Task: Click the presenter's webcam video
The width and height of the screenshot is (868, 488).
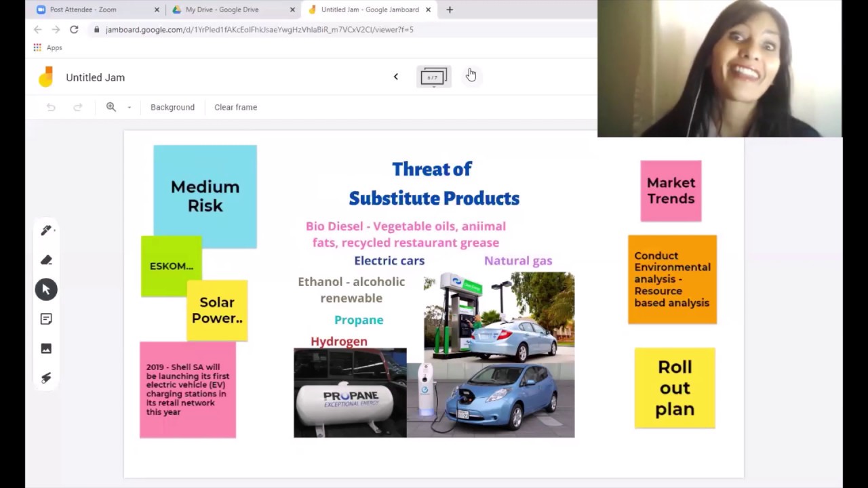Action: pyautogui.click(x=719, y=68)
